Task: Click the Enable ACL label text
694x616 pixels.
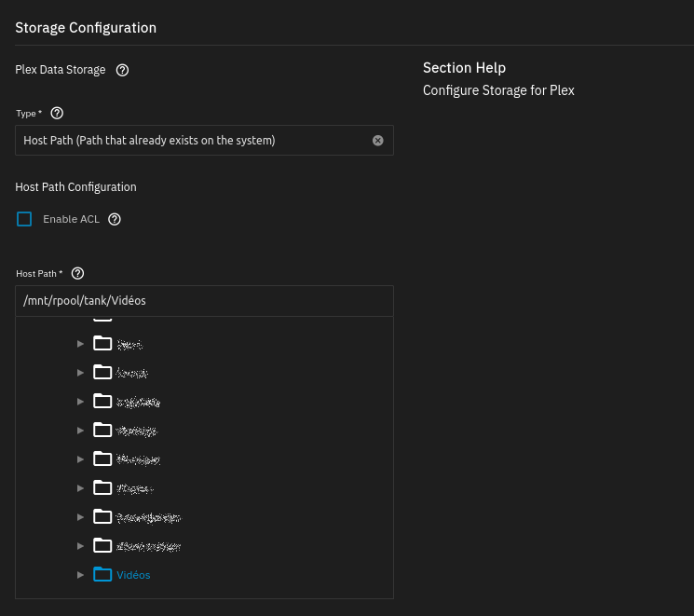Action: [71, 220]
